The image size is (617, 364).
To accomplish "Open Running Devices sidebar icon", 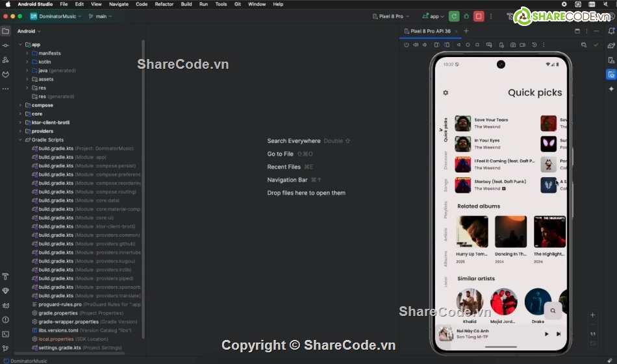I will (x=611, y=75).
